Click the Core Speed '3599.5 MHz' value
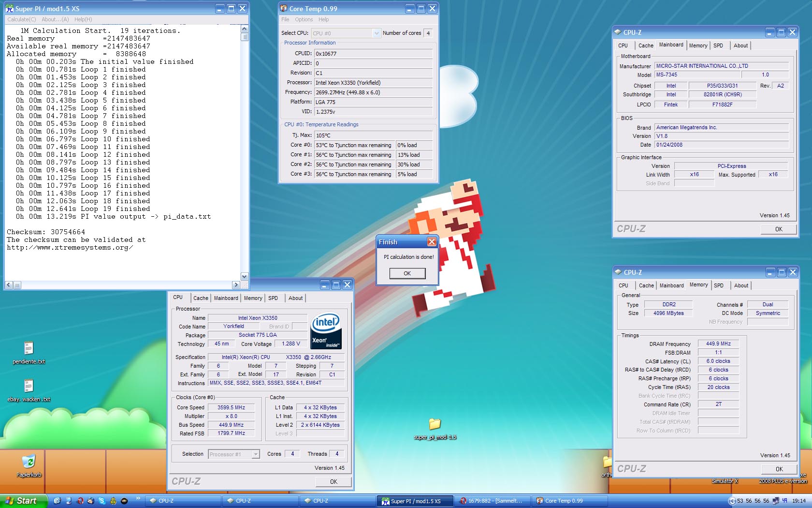The height and width of the screenshot is (508, 812). (231, 407)
